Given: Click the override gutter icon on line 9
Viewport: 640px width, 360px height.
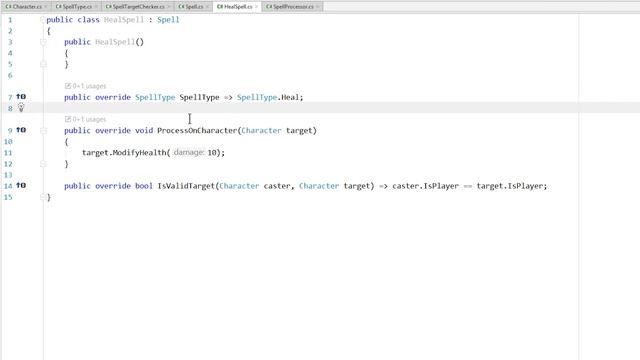Looking at the screenshot, I should click(21, 130).
